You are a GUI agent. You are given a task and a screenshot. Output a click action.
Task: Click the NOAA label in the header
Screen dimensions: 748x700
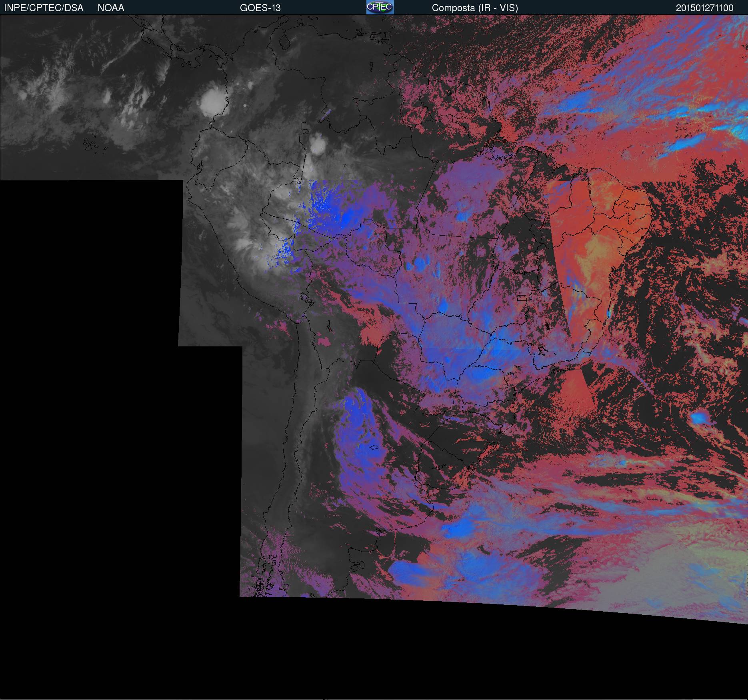click(x=111, y=8)
